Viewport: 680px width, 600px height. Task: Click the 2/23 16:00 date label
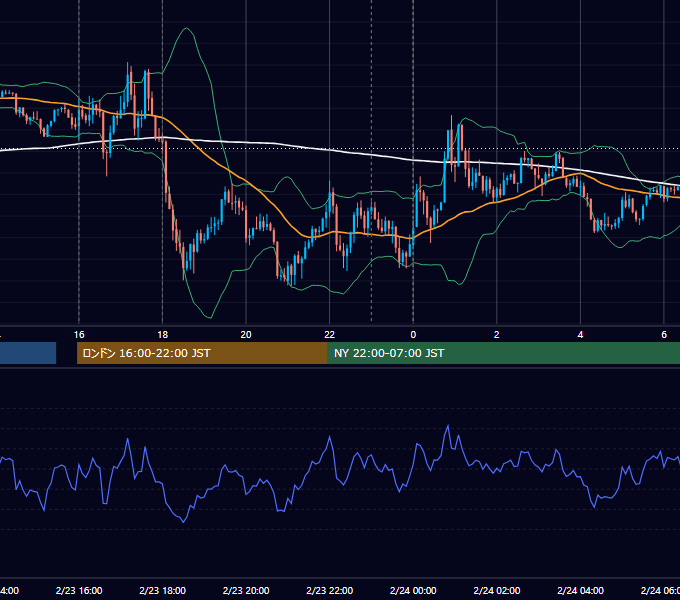pos(79,590)
